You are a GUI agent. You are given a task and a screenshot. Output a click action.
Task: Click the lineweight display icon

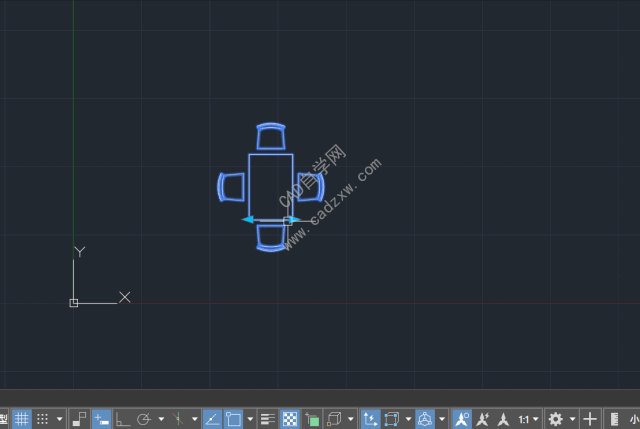[268, 419]
